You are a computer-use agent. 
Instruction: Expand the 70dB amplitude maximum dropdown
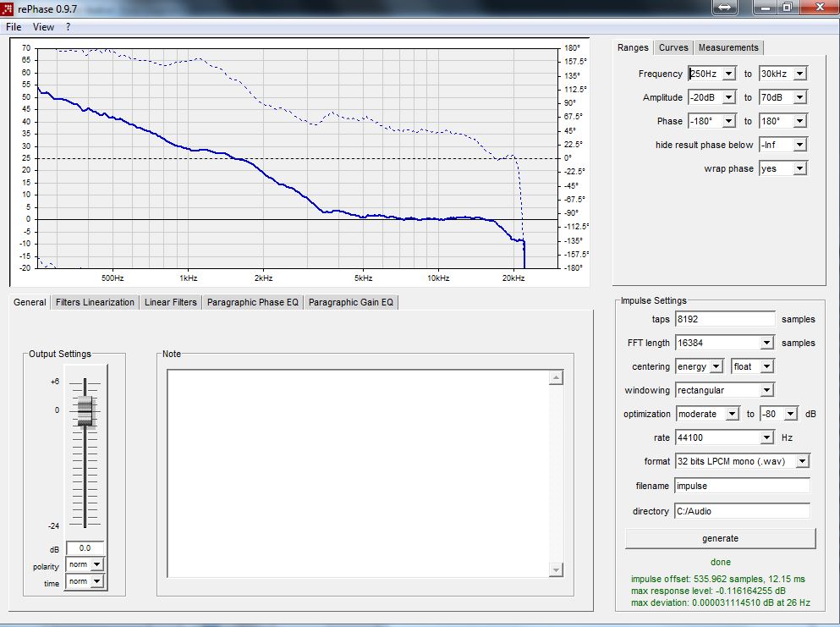click(799, 97)
